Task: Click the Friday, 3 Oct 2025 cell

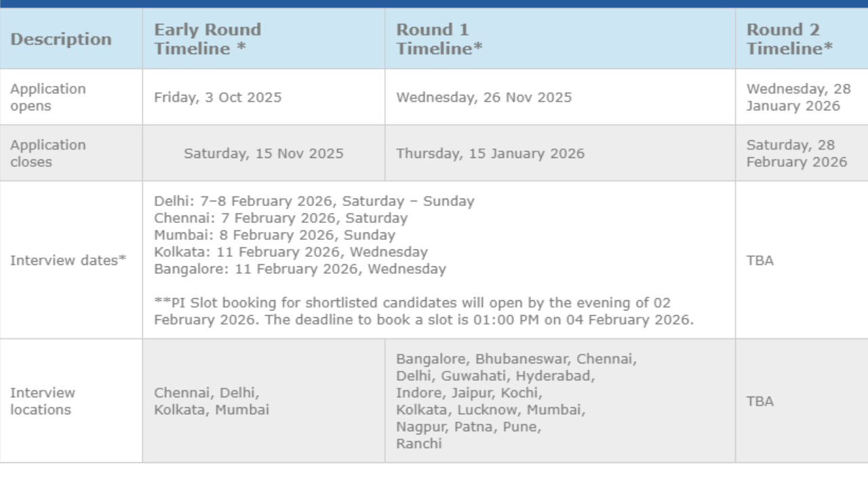Action: 218,98
